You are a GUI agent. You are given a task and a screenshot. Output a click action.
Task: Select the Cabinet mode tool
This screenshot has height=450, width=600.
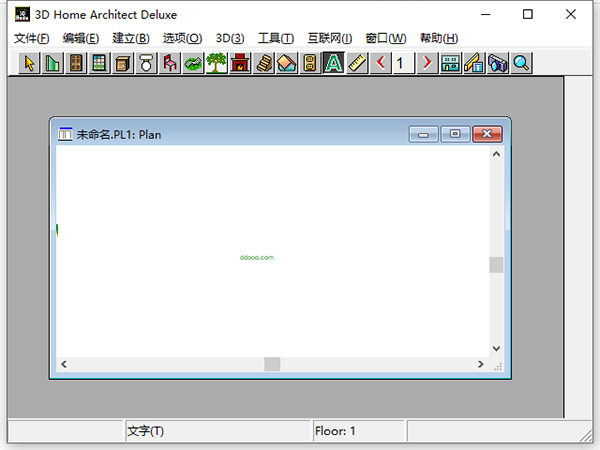[122, 63]
